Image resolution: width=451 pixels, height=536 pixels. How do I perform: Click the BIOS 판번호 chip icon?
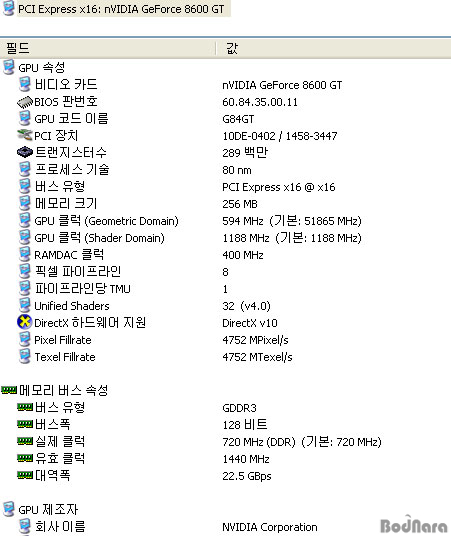tap(25, 102)
